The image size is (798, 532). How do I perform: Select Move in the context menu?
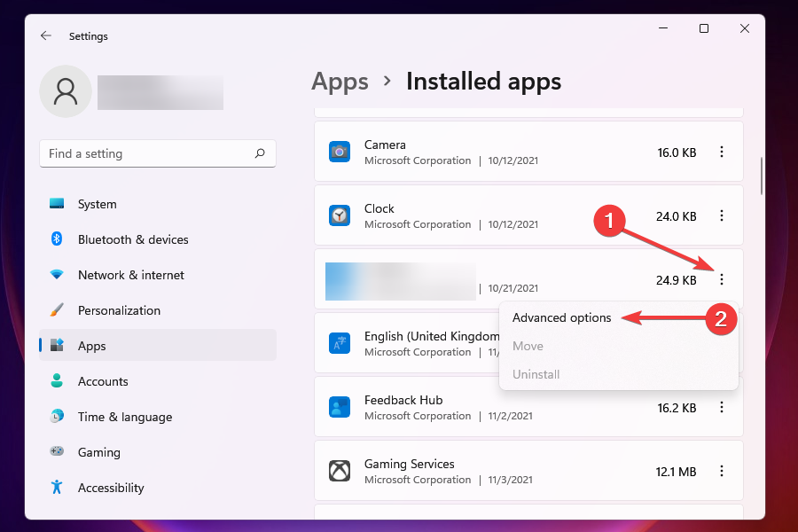[x=528, y=346]
